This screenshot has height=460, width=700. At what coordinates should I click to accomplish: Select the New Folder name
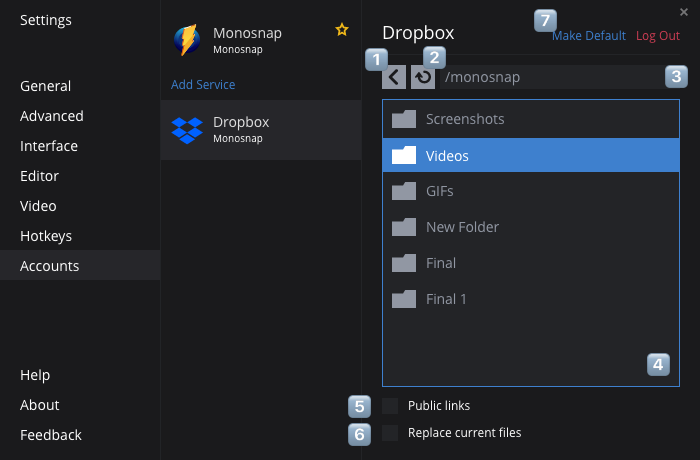462,227
